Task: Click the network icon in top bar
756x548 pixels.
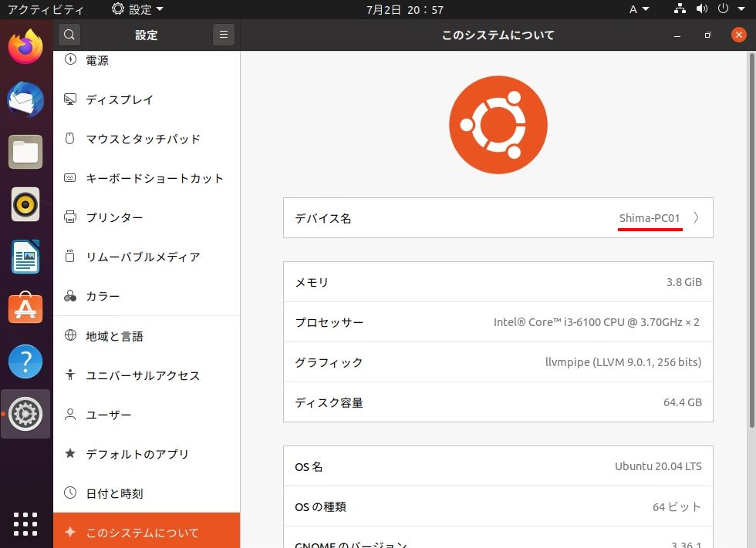Action: 680,8
